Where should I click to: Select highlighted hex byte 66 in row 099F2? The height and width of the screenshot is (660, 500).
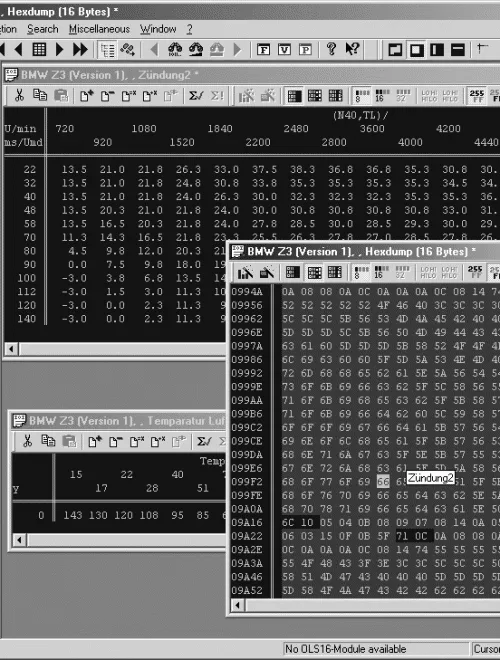click(x=383, y=482)
